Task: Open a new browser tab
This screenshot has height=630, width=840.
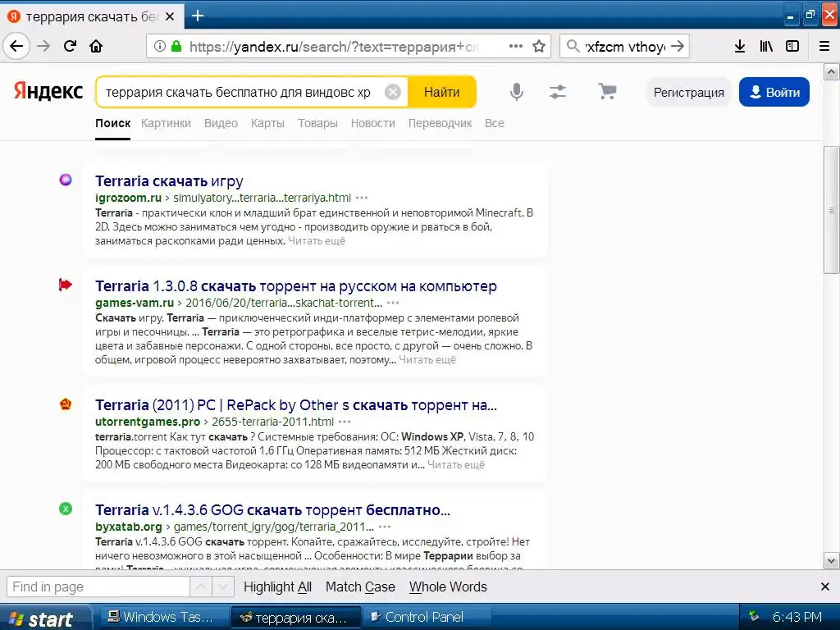Action: click(x=198, y=16)
